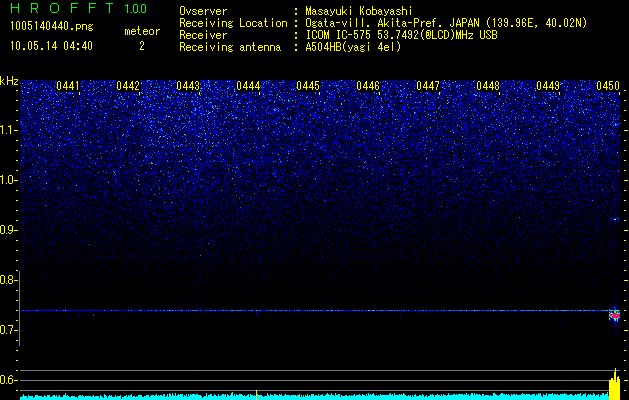The width and height of the screenshot is (629, 400).
Task: Click the 0441 time marker
Action: point(68,86)
